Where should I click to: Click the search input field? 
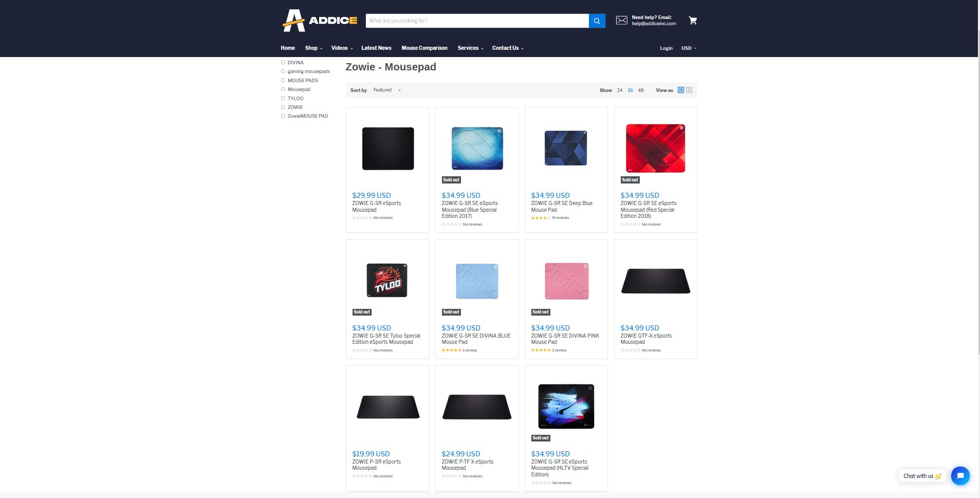(477, 21)
